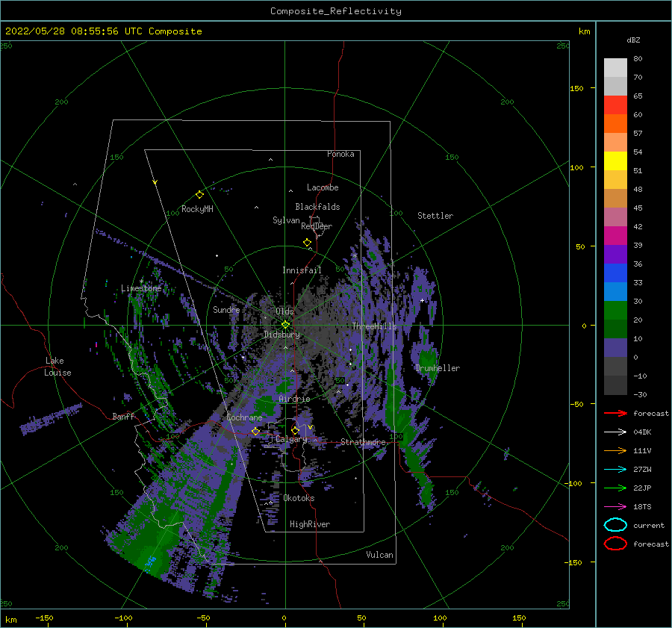Click the cyan 27ZW arrow icon
Screen dimensions: 672x628
tap(615, 470)
